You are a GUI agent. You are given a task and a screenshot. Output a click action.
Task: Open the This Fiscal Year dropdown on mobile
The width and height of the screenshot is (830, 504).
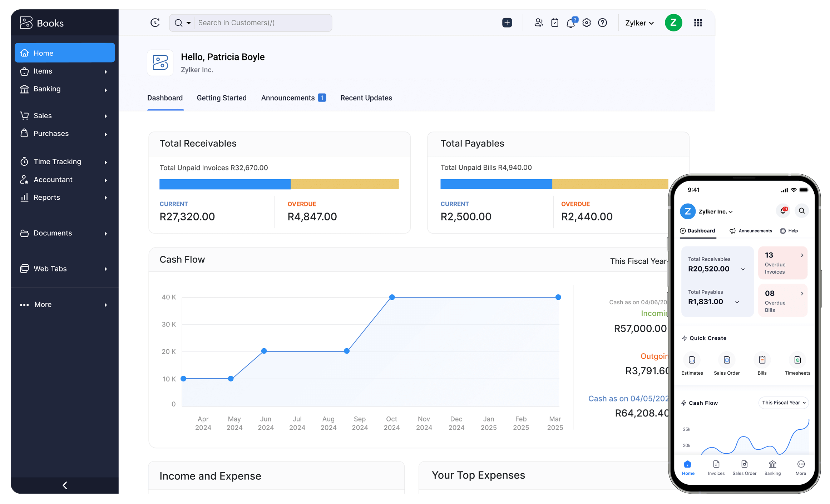(x=784, y=403)
